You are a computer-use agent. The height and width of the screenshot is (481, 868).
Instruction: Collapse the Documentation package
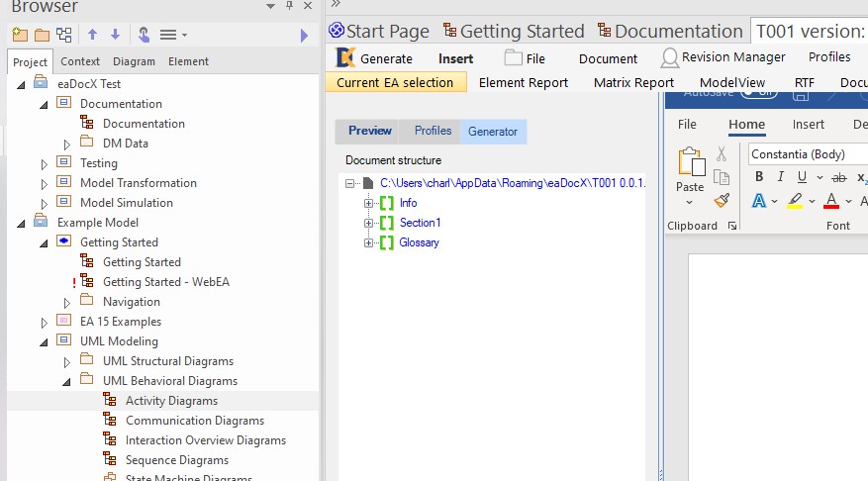tap(44, 105)
